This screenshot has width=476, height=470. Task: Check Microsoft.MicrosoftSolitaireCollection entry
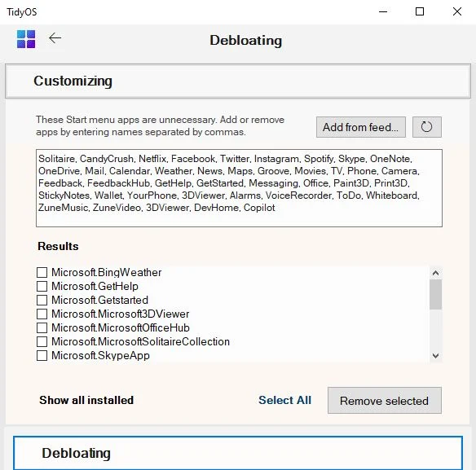pyautogui.click(x=42, y=341)
